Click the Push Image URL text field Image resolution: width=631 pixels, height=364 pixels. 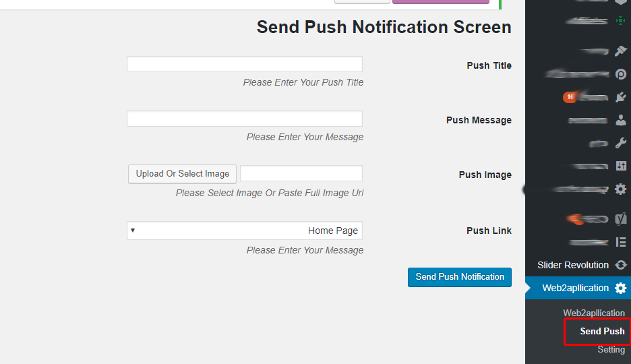tap(301, 174)
